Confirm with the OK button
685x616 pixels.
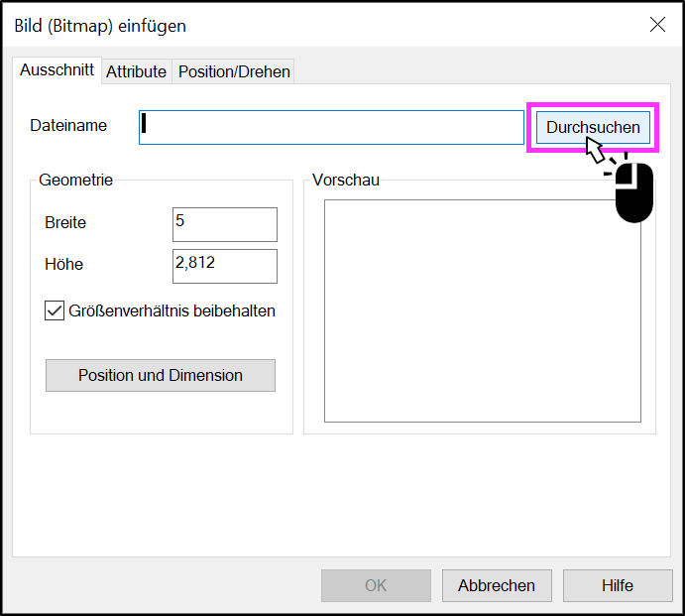pos(376,585)
